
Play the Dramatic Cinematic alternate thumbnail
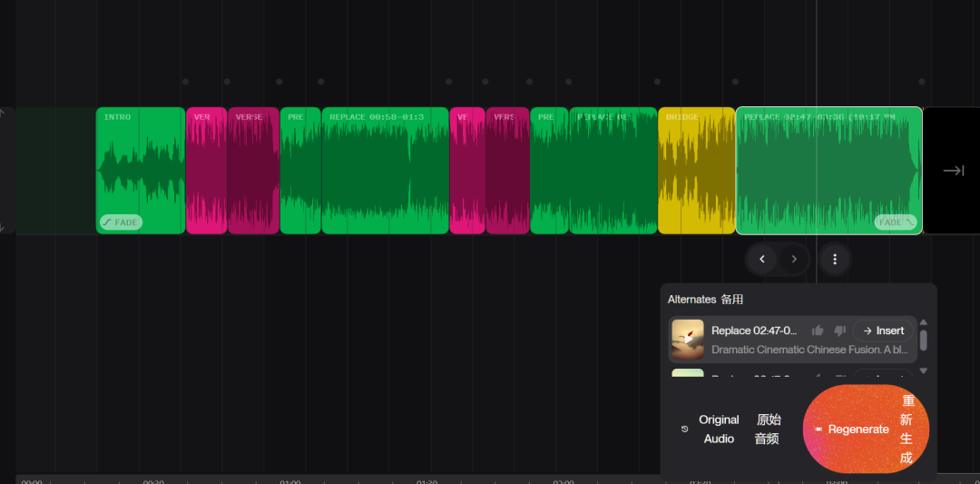[688, 340]
